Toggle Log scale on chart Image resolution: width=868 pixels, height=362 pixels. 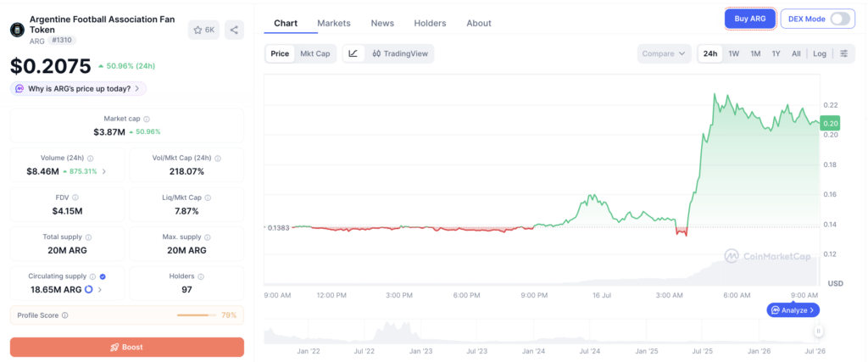coord(820,53)
